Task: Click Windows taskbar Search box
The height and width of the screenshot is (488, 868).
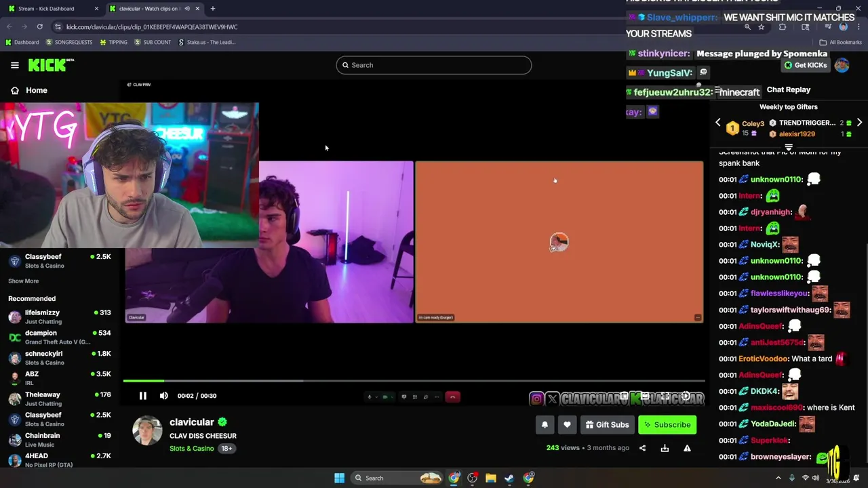Action: point(397,478)
